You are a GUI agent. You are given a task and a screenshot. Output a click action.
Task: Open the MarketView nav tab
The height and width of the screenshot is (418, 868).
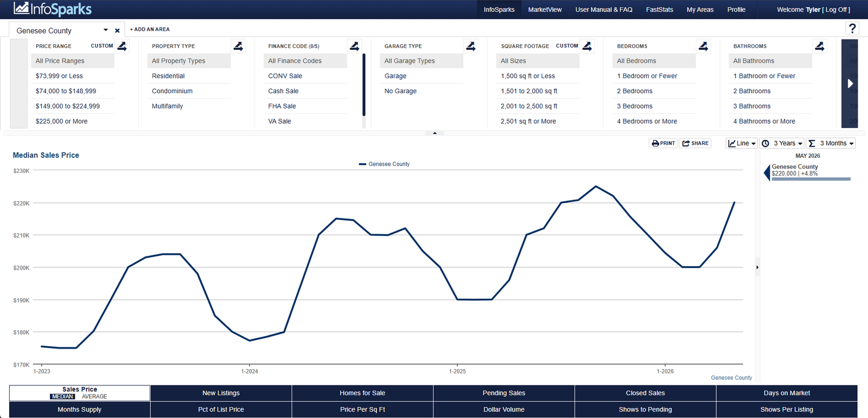(545, 10)
